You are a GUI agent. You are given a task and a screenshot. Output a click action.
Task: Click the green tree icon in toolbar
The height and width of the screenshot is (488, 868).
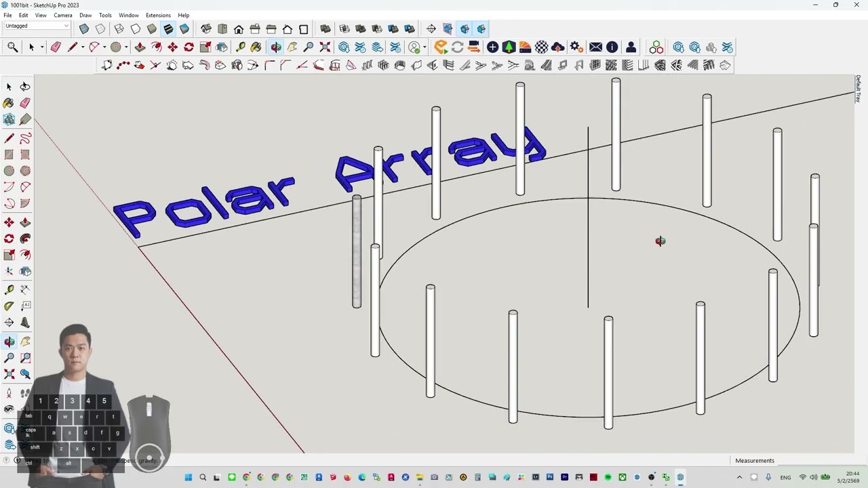click(x=509, y=47)
